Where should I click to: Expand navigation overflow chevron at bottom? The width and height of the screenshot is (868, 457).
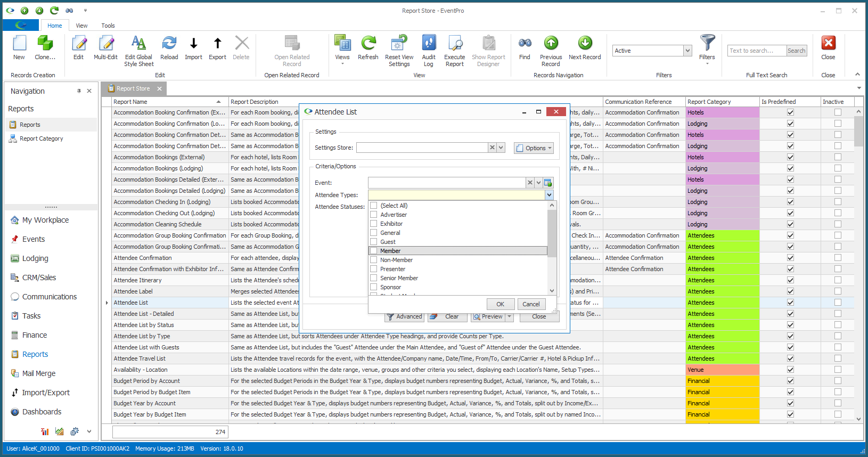(x=89, y=431)
